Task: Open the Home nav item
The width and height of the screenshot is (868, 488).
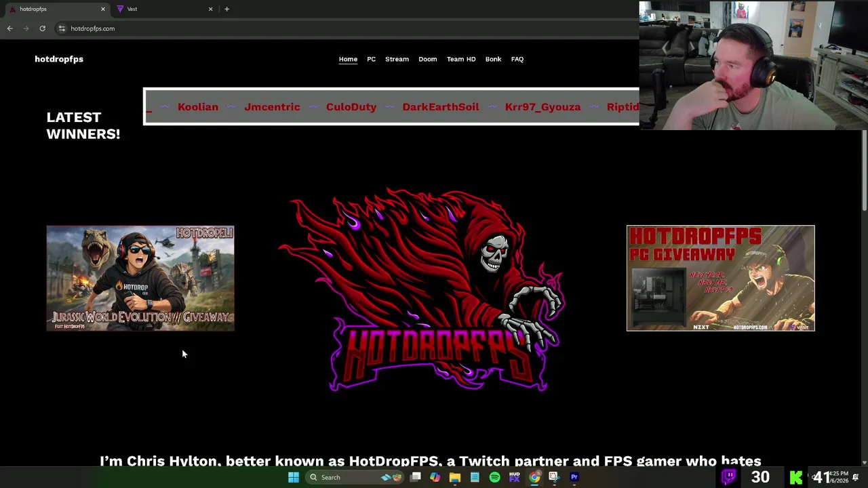Action: tap(348, 59)
